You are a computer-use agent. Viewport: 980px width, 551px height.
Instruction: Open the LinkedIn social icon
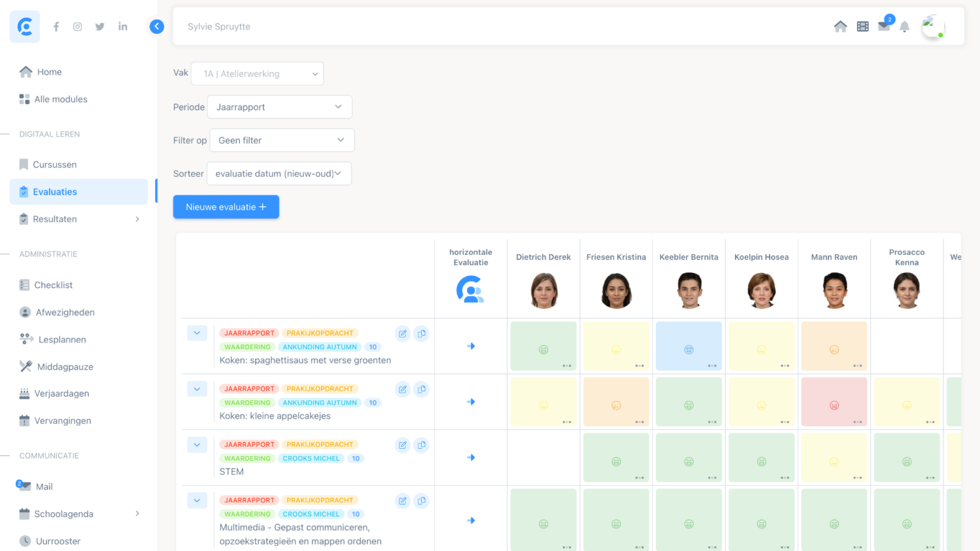pyautogui.click(x=122, y=27)
